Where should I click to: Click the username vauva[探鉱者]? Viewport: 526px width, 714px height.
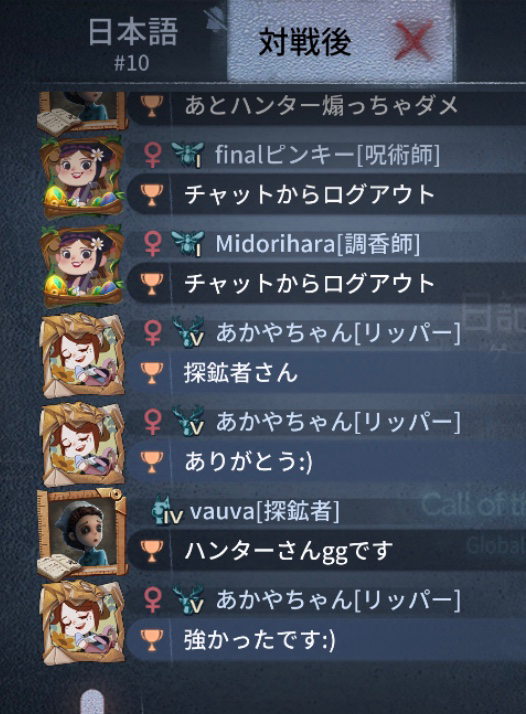pyautogui.click(x=265, y=512)
